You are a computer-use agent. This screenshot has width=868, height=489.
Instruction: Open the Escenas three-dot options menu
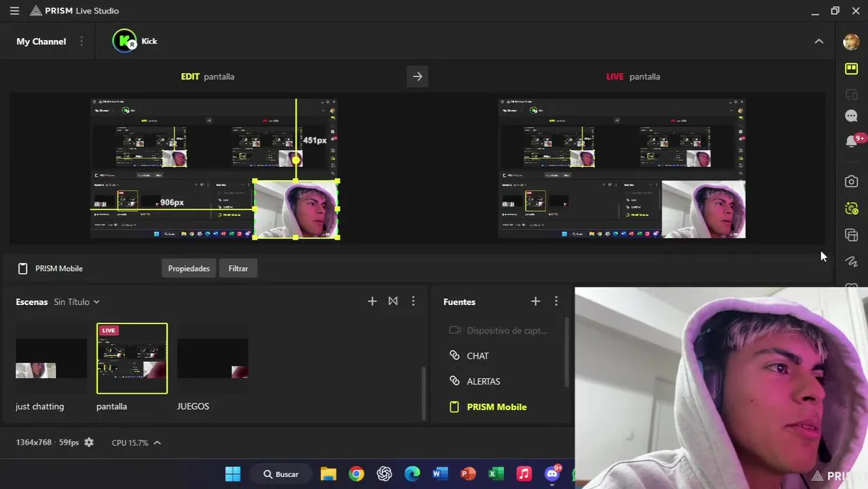413,301
